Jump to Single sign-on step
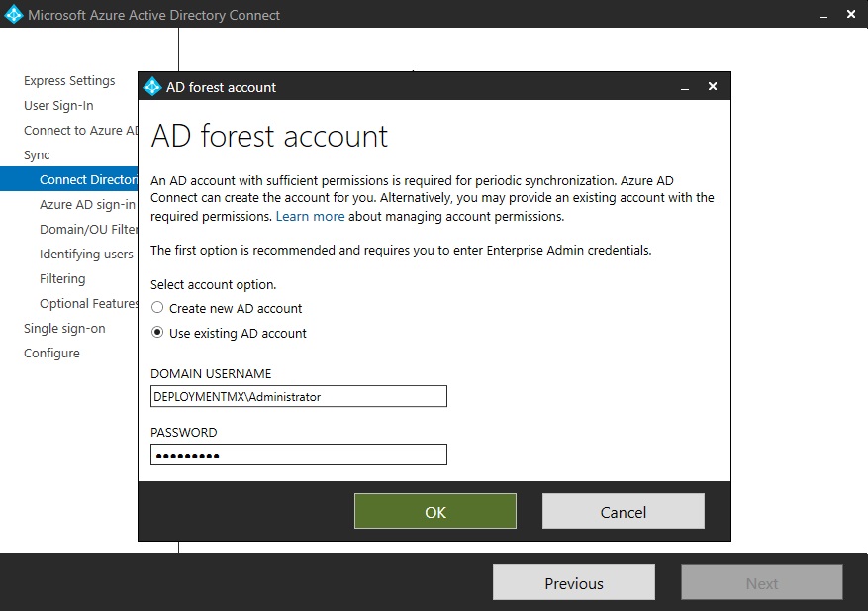The image size is (868, 611). point(64,329)
